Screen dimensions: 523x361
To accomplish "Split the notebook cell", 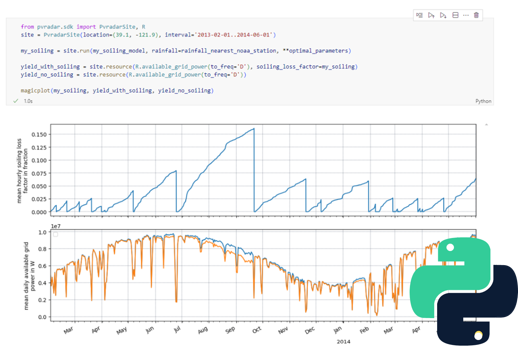I will tap(455, 15).
